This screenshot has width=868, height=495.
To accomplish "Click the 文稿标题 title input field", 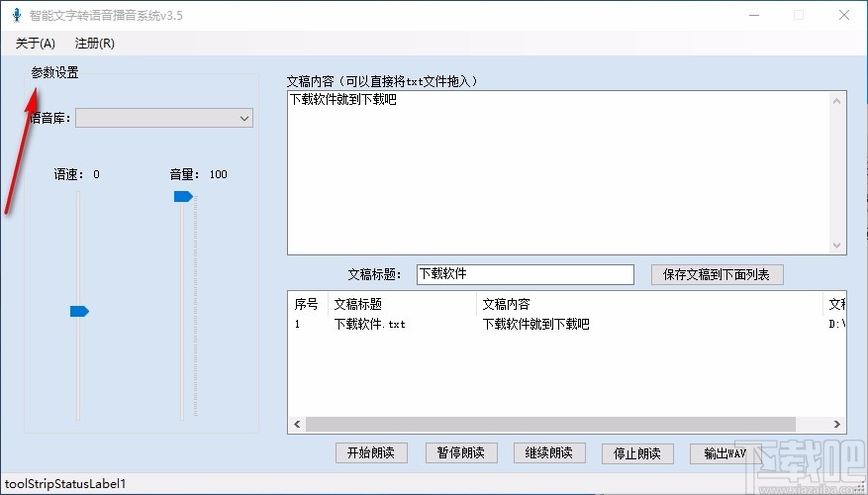I will 526,274.
